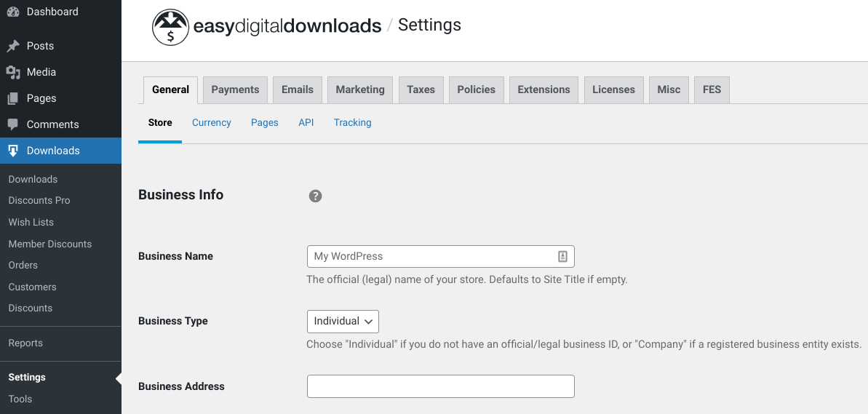Open Tools in the submenu
The height and width of the screenshot is (414, 868).
pos(20,399)
